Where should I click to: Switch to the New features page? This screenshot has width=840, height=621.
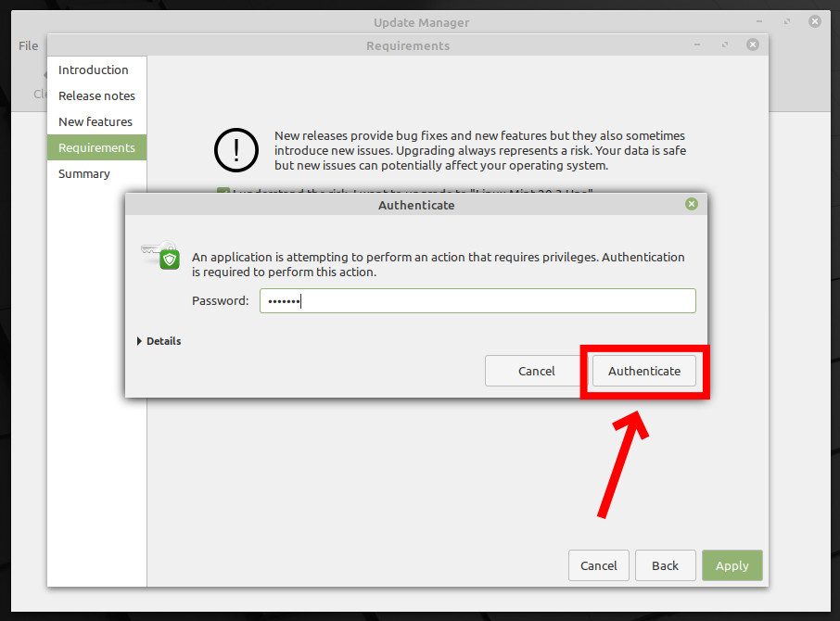coord(95,122)
